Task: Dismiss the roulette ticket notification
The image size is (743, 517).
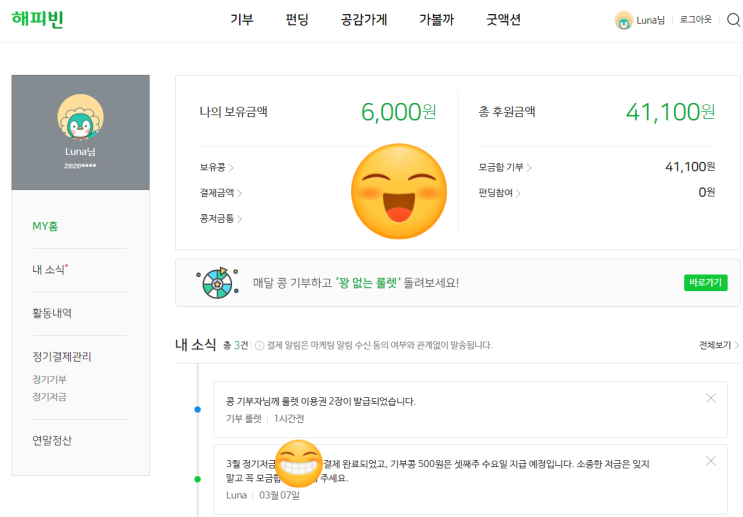Action: (711, 398)
